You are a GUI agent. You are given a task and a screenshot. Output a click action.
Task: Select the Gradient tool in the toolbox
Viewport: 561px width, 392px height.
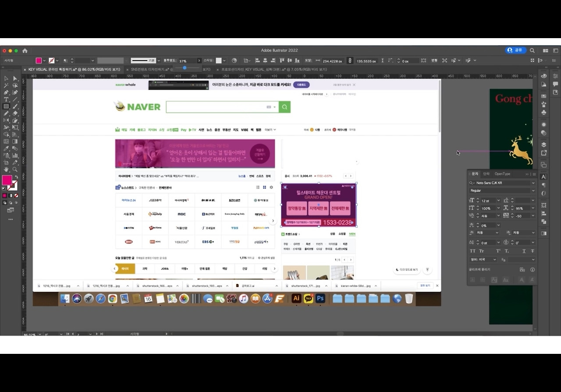(x=15, y=142)
